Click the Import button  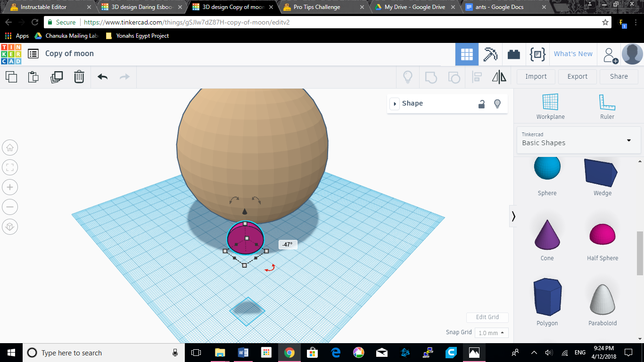pos(536,77)
